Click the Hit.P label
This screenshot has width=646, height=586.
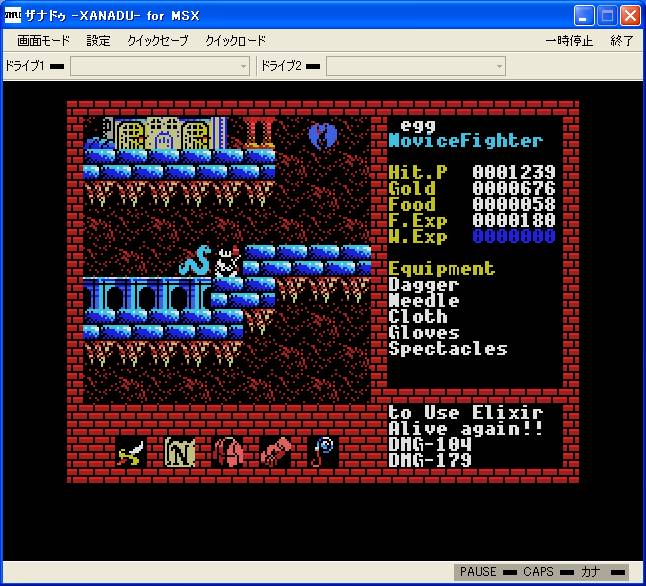coord(418,172)
